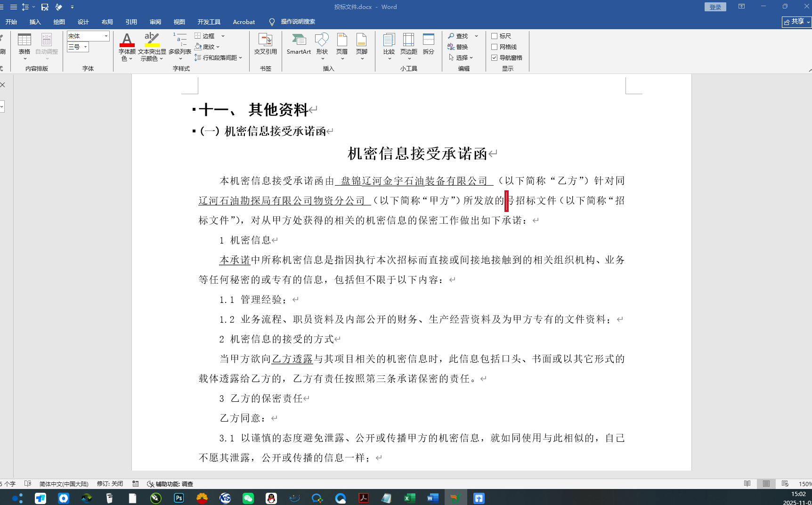The width and height of the screenshot is (812, 505).
Task: Expand the 查找 find dropdown arrow
Action: [476, 36]
